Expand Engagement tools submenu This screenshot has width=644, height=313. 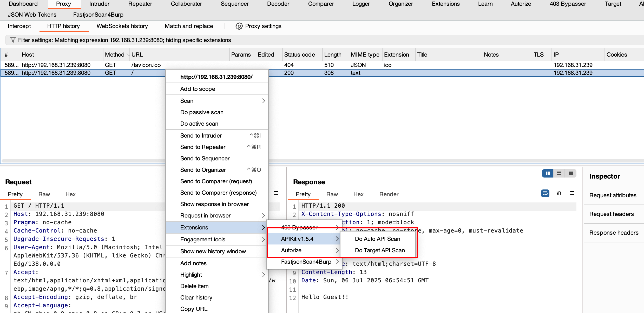tap(264, 239)
